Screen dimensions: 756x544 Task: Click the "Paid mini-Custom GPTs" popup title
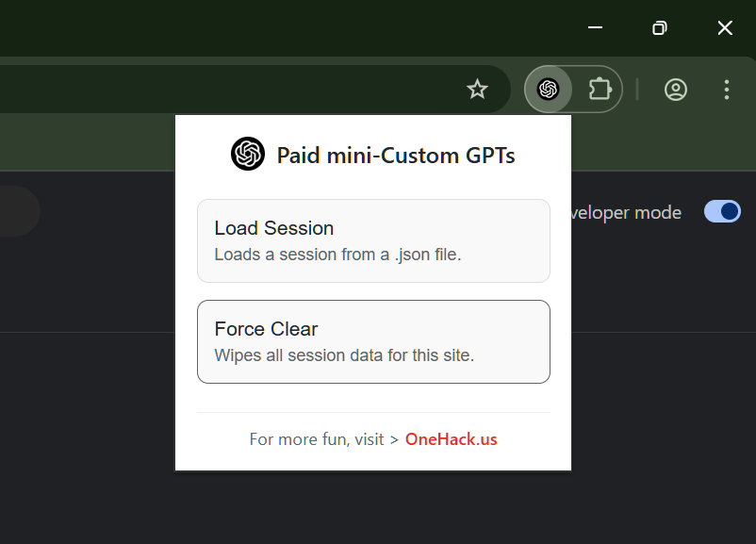pos(396,155)
